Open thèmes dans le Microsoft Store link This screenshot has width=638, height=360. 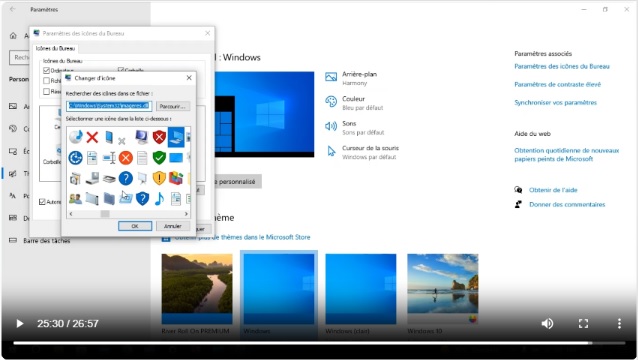coord(242,237)
